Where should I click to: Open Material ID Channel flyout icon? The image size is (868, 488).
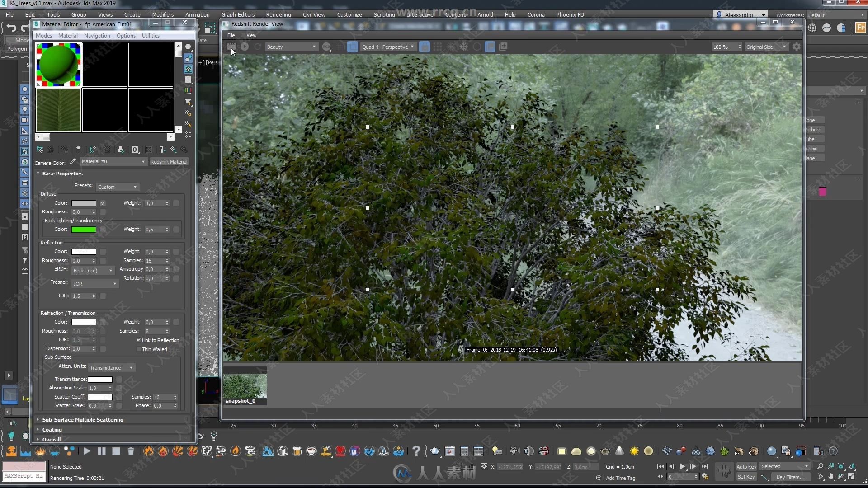(135, 150)
